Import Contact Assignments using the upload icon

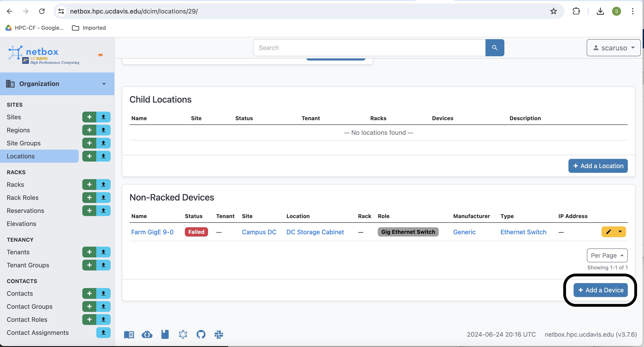click(103, 333)
